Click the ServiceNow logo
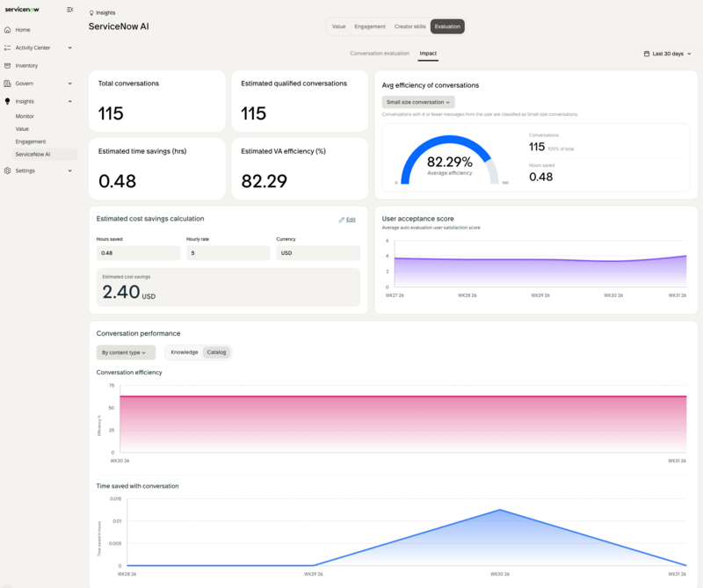Screen dimensions: 703x588 pos(22,10)
